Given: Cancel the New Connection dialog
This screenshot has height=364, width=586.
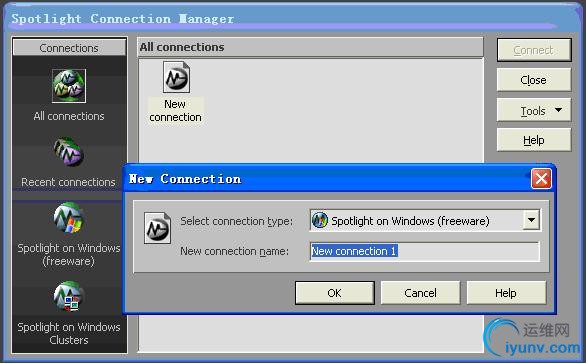Looking at the screenshot, I should tap(420, 293).
